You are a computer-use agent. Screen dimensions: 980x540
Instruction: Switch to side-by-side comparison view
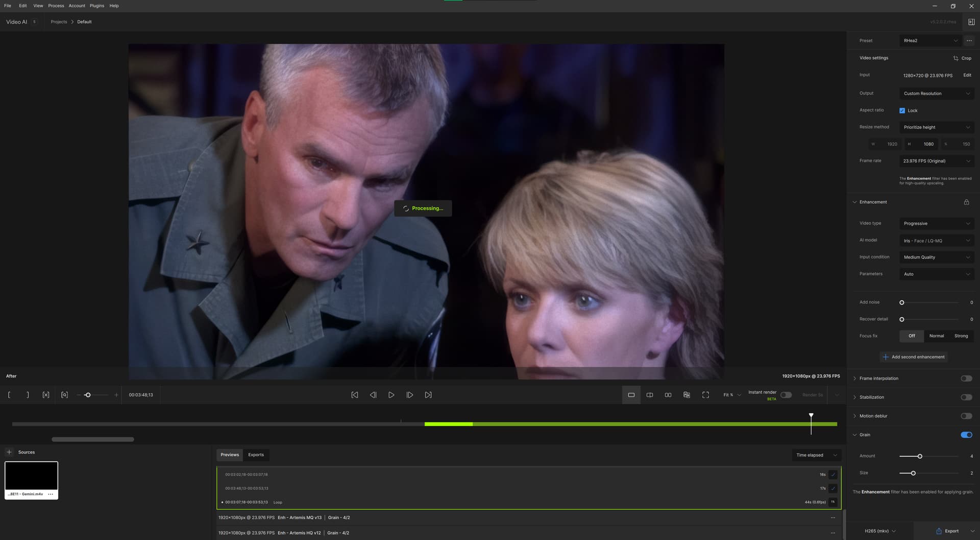(x=668, y=395)
